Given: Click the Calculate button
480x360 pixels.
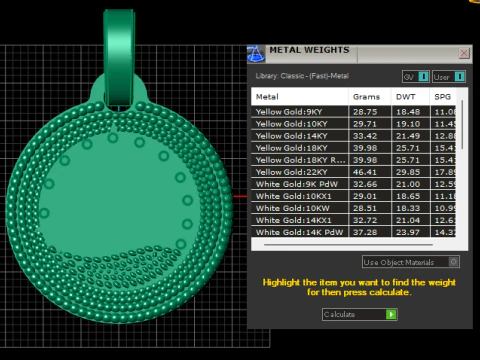Looking at the screenshot, I should pos(360,314).
